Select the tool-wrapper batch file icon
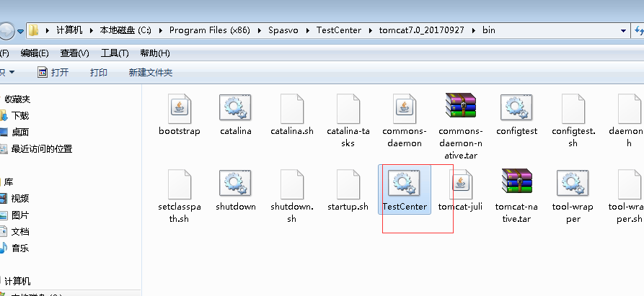This screenshot has width=644, height=296. click(573, 183)
